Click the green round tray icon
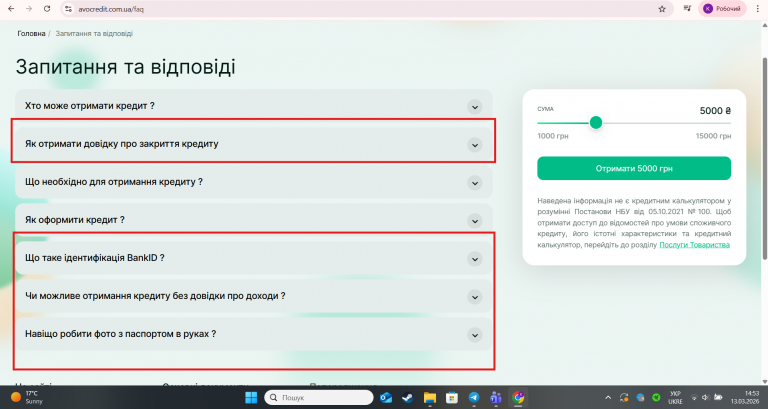Screen dimensions: 768x409 point(656,397)
